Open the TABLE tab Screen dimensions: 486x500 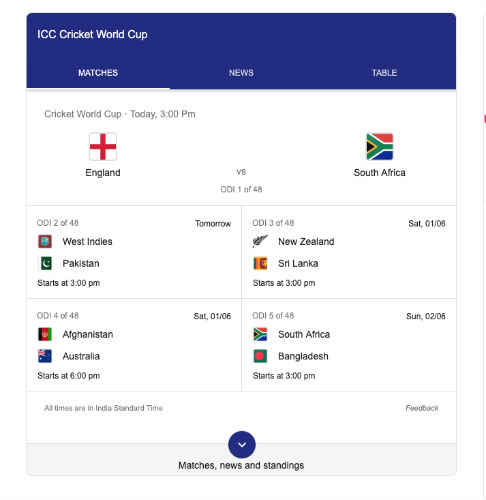coord(384,73)
